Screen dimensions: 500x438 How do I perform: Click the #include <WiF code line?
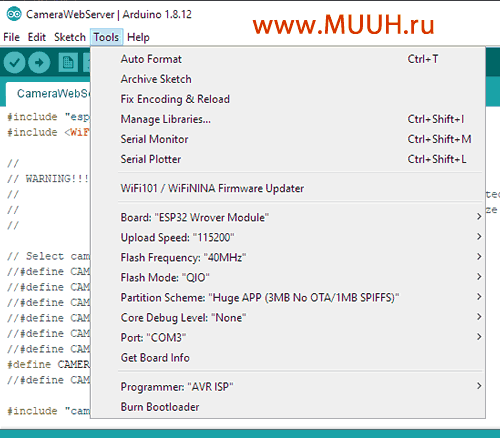click(48, 132)
